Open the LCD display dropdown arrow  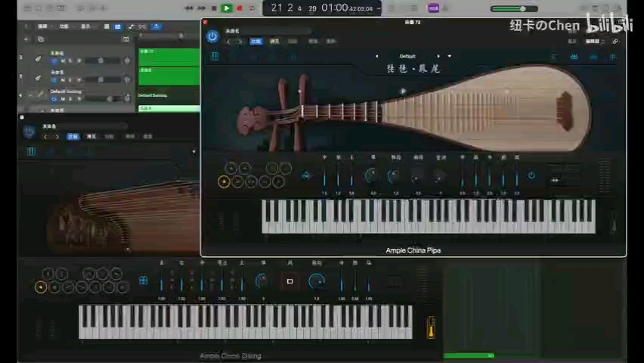(x=378, y=8)
